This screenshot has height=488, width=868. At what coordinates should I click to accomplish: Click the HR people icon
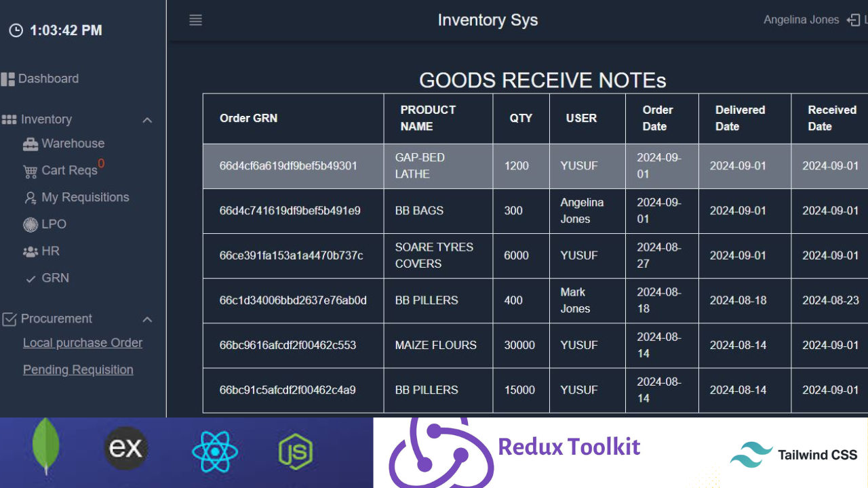30,251
